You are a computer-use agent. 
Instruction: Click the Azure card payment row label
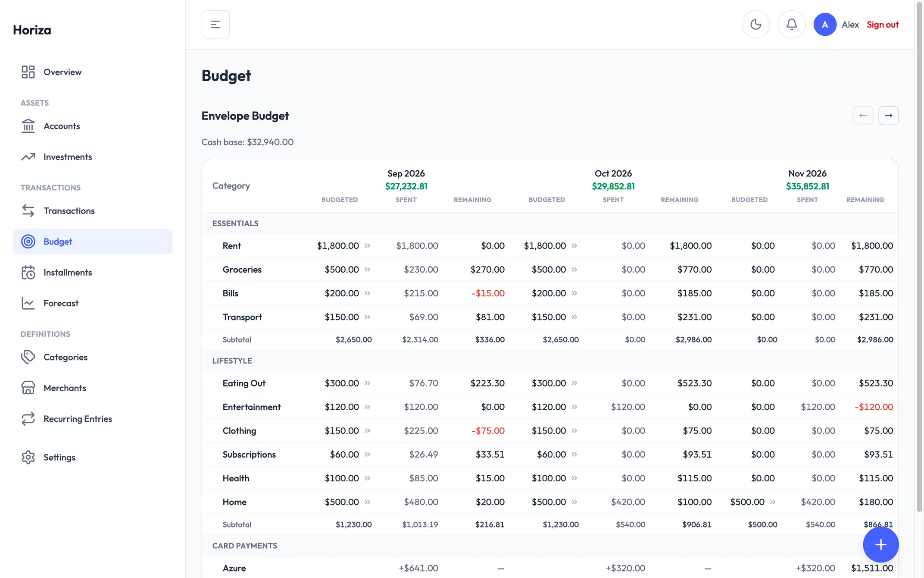234,569
